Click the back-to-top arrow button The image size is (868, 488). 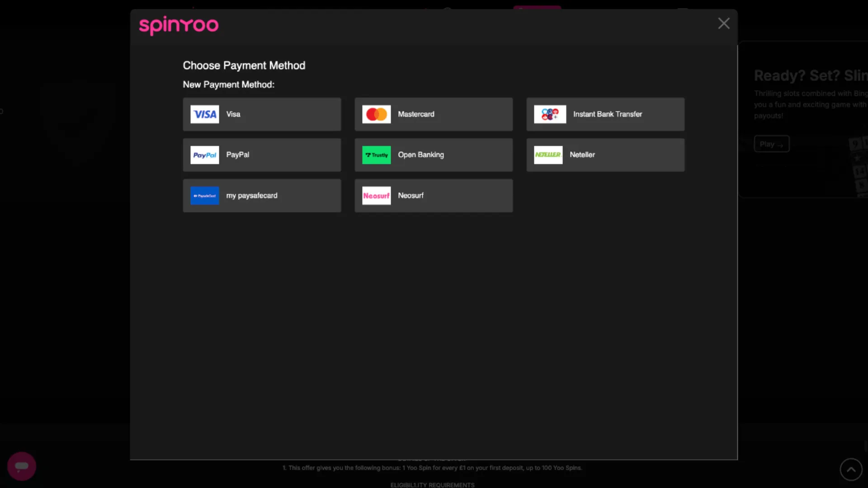pos(851,469)
